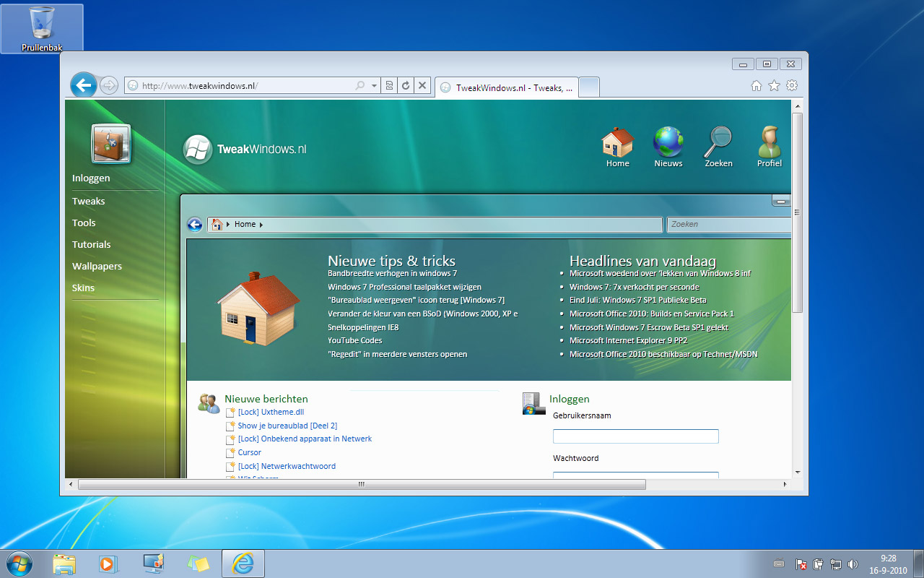The image size is (924, 578).
Task: Click the Home breadcrumb label
Action: tap(245, 225)
